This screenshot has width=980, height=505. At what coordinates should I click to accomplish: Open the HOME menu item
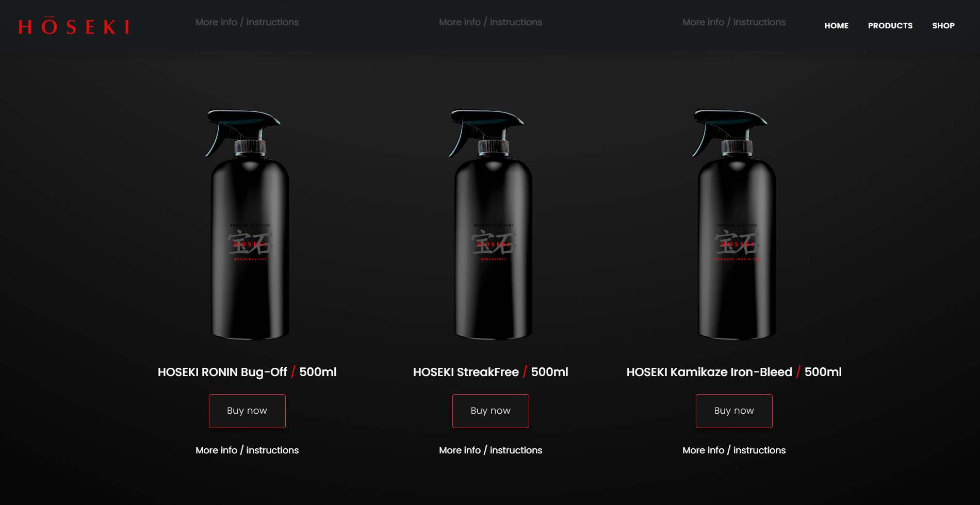click(x=836, y=25)
